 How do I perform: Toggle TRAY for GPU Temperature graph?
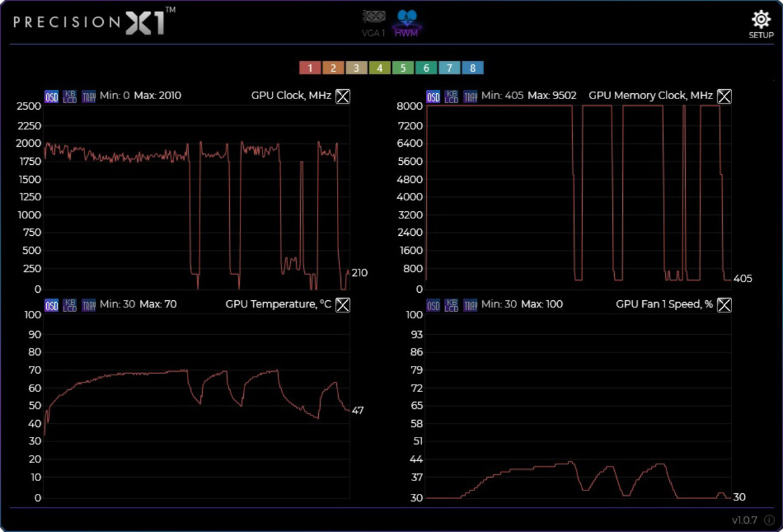point(88,306)
